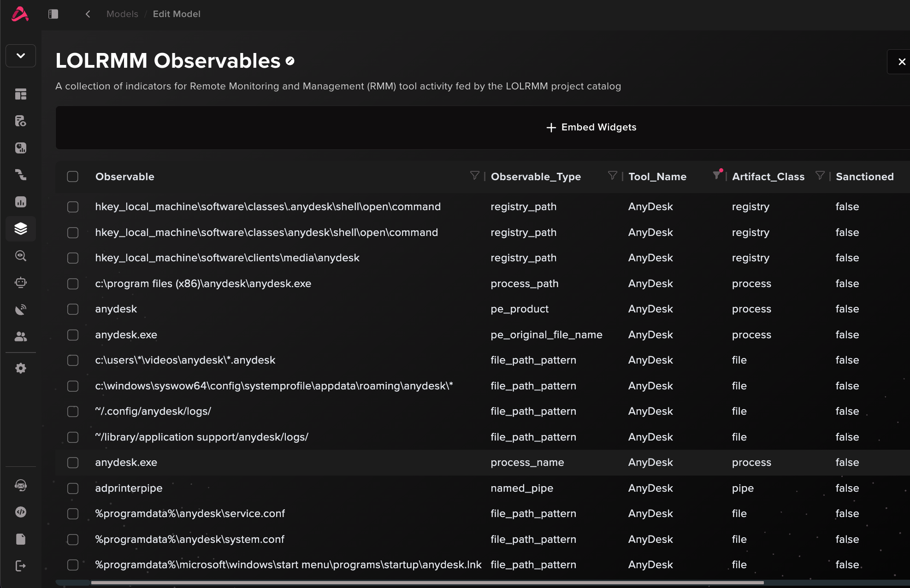Open the dashboard layout icon in sidebar
This screenshot has height=588, width=910.
coord(21,94)
